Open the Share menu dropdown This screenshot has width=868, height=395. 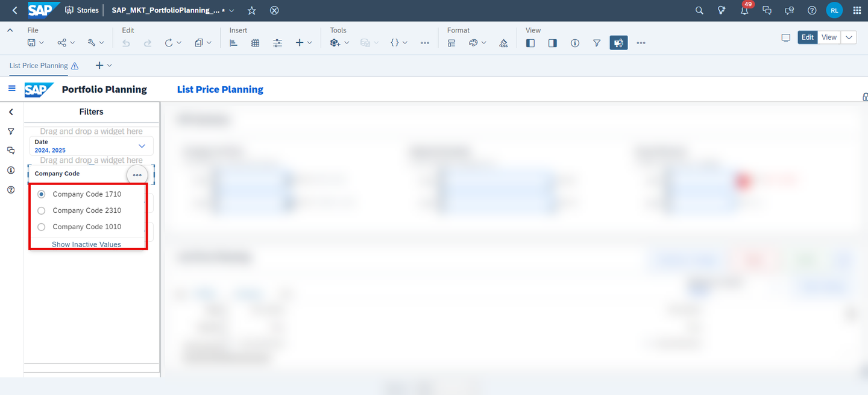(66, 43)
